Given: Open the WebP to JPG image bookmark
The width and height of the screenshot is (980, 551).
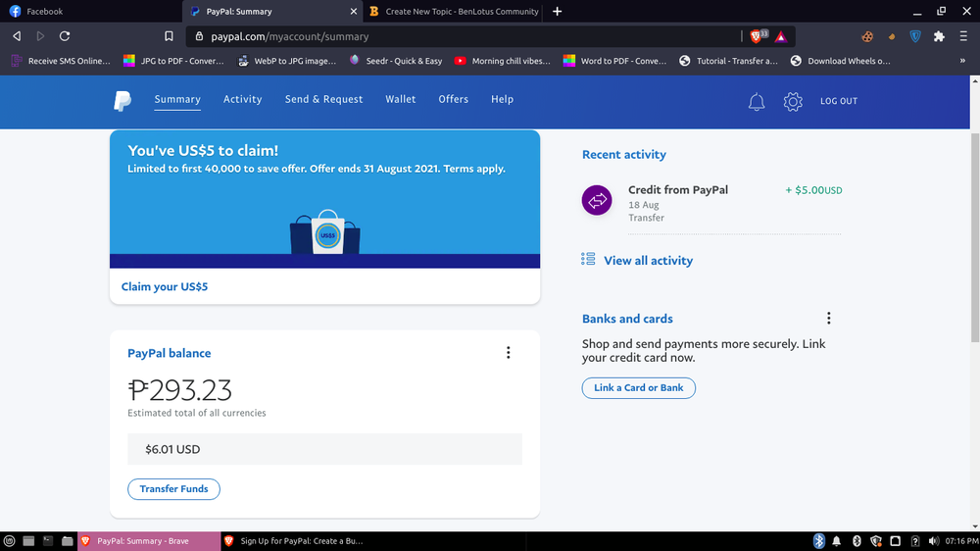Looking at the screenshot, I should [x=287, y=61].
